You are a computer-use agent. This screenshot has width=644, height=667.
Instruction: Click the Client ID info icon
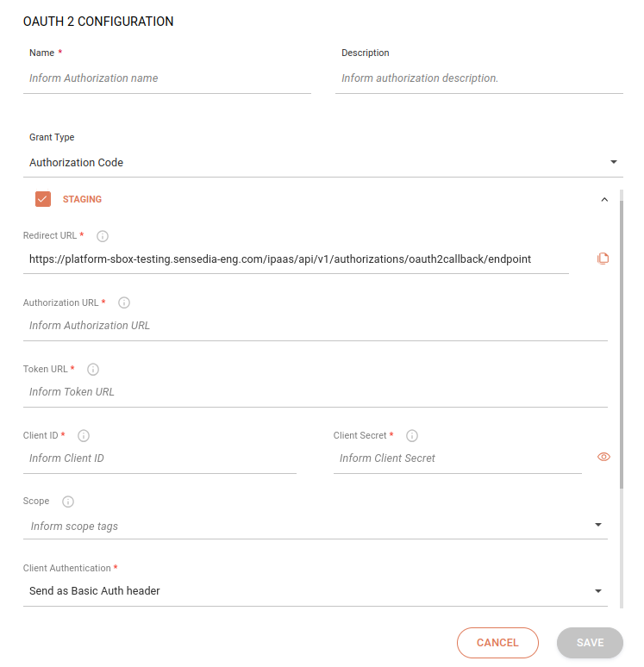tap(84, 436)
